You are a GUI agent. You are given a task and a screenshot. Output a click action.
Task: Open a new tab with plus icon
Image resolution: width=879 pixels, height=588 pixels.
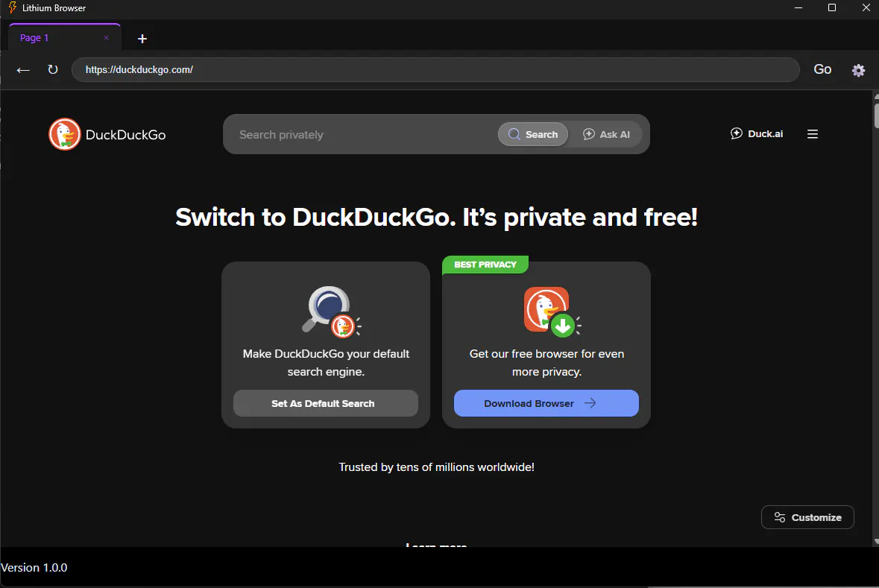tap(142, 39)
